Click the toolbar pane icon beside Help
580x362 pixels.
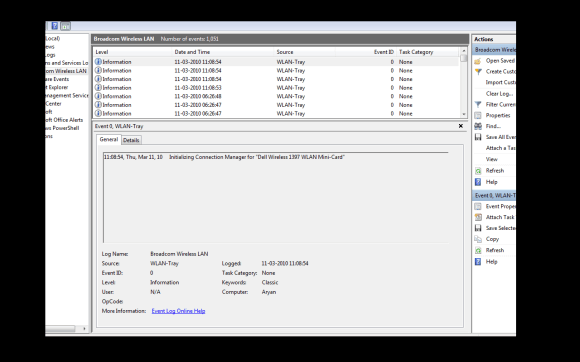pyautogui.click(x=65, y=26)
